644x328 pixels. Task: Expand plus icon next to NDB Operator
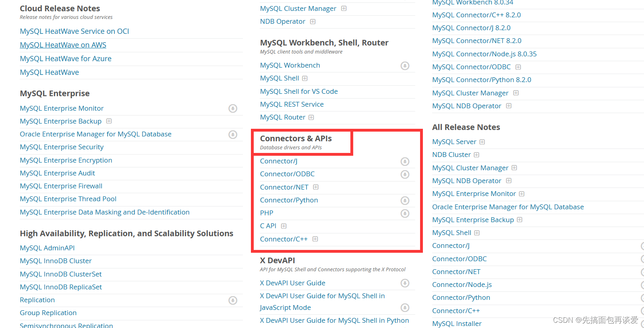(x=313, y=22)
